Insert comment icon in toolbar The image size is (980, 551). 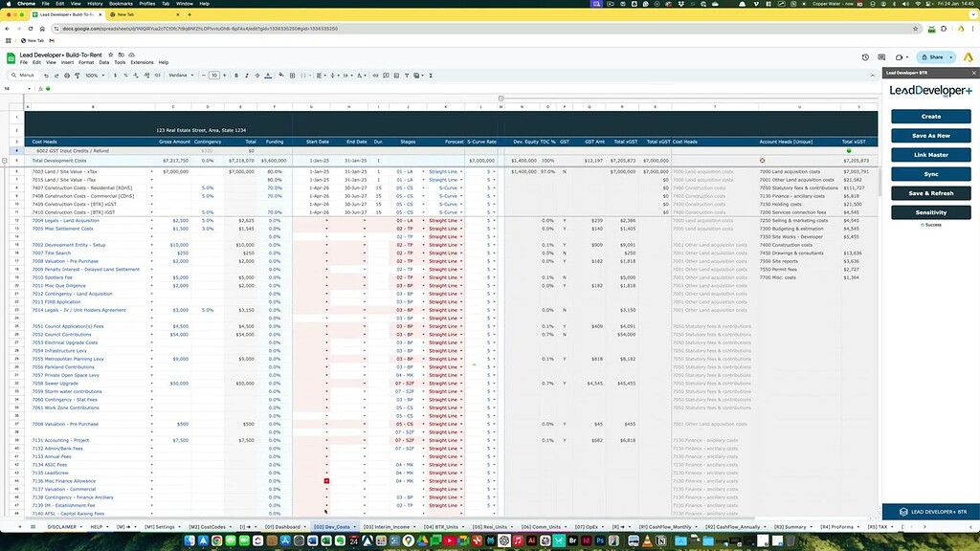(x=386, y=76)
